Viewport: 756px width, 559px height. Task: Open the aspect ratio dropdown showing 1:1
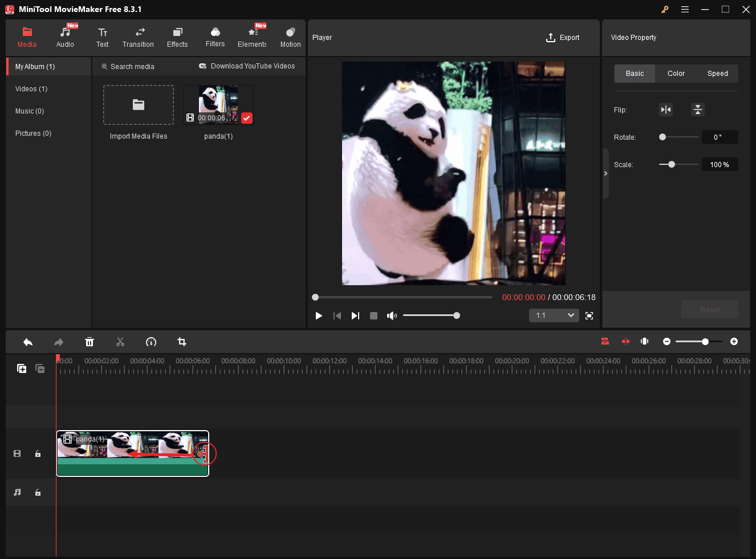[554, 315]
